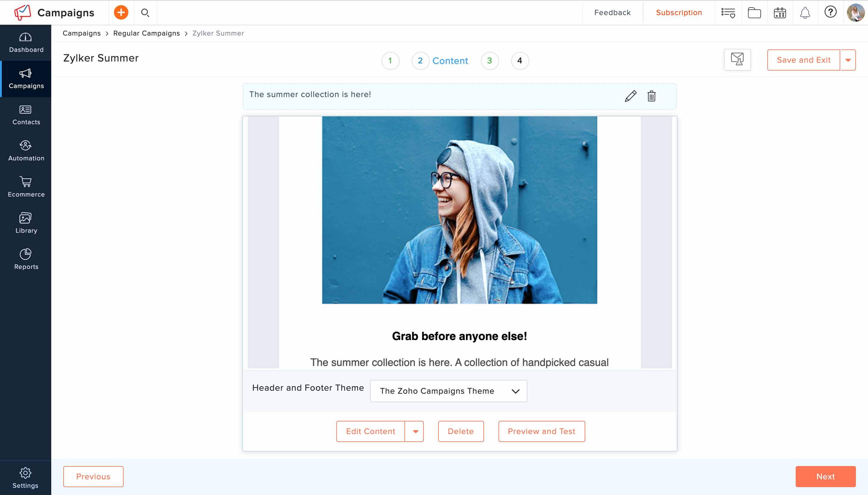868x495 pixels.
Task: Click the Ecommerce sidebar icon
Action: coord(26,186)
